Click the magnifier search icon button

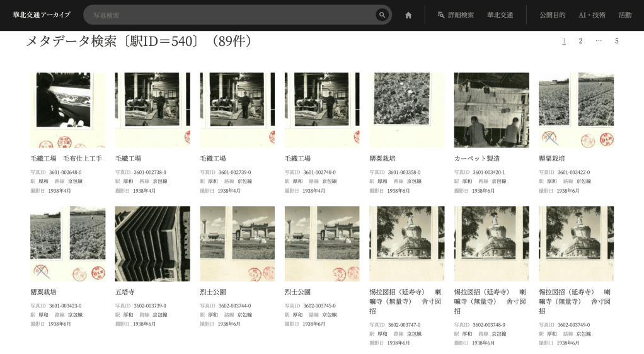pos(381,15)
